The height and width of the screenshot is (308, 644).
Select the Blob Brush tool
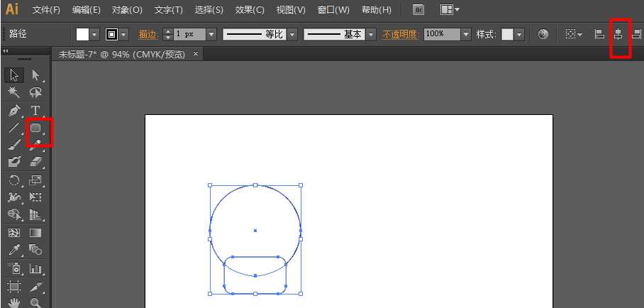pos(14,162)
